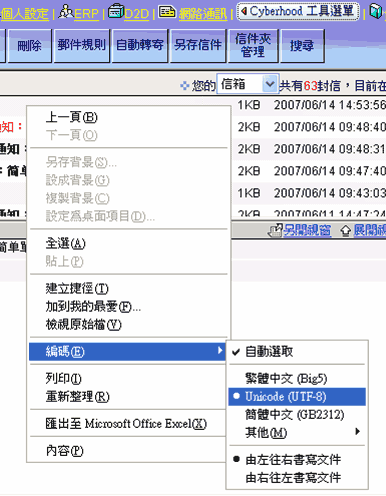386x496 pixels.
Task: Open the 網路通訊 link
Action: pos(203,14)
